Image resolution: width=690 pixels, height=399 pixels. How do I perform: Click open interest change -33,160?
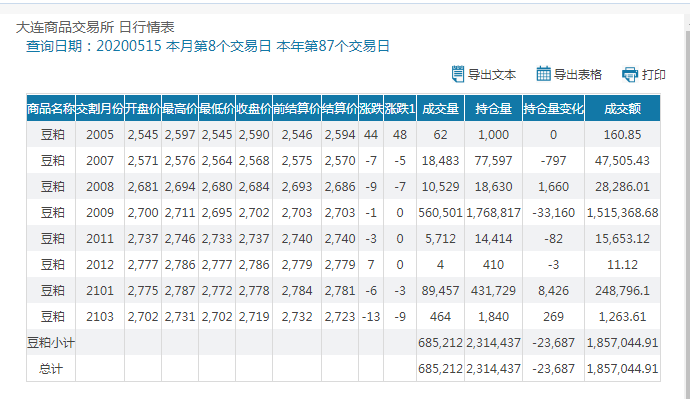[554, 212]
